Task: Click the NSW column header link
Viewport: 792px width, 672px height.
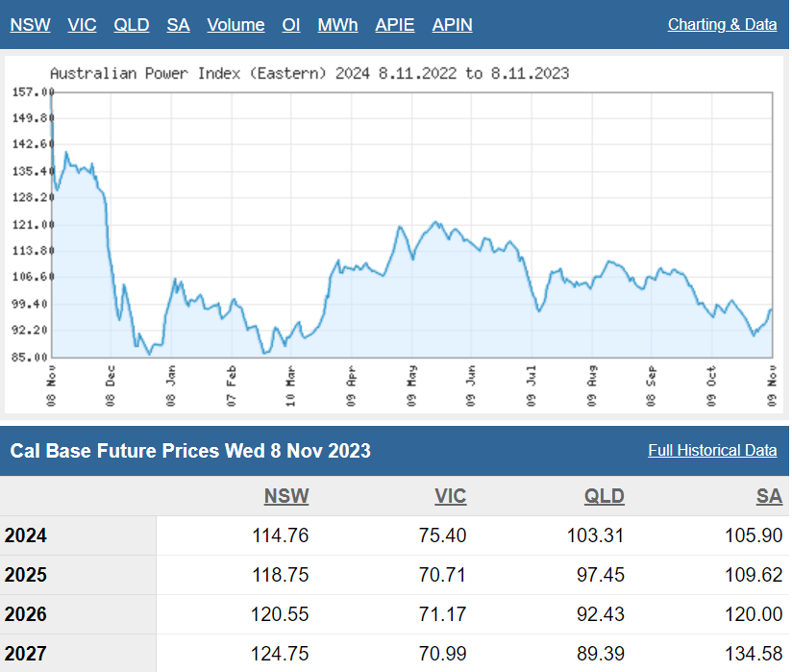Action: click(x=286, y=496)
